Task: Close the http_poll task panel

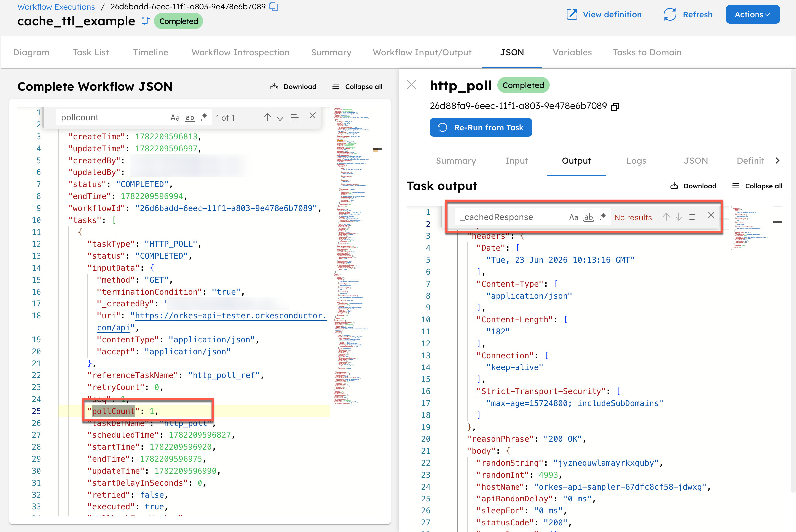Action: coord(412,85)
